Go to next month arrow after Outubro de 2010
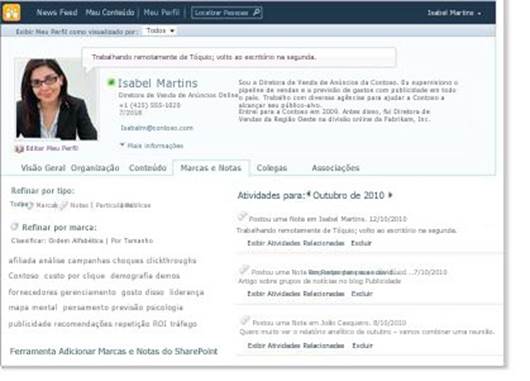Screen dimensions: 530x381 [x=390, y=195]
